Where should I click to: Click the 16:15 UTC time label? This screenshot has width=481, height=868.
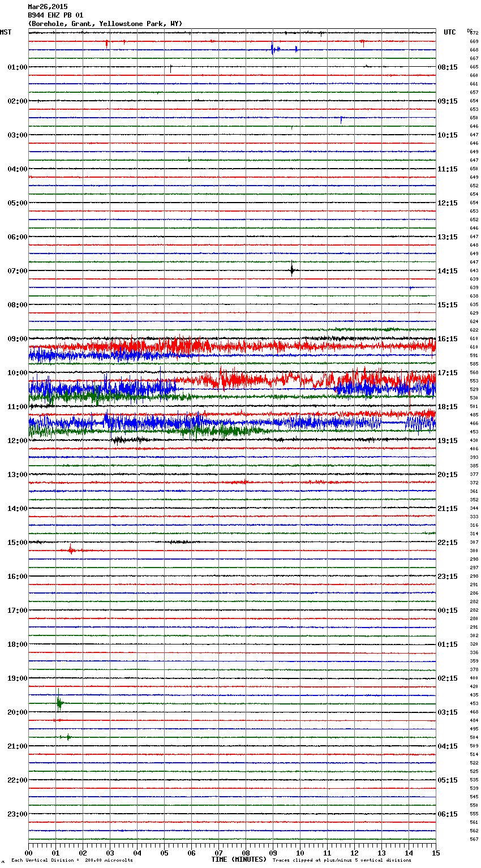pyautogui.click(x=448, y=339)
